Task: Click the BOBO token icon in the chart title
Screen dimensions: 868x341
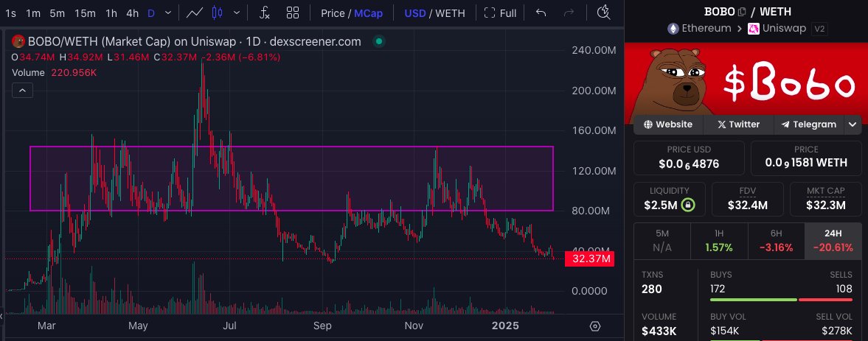Action: tap(18, 41)
